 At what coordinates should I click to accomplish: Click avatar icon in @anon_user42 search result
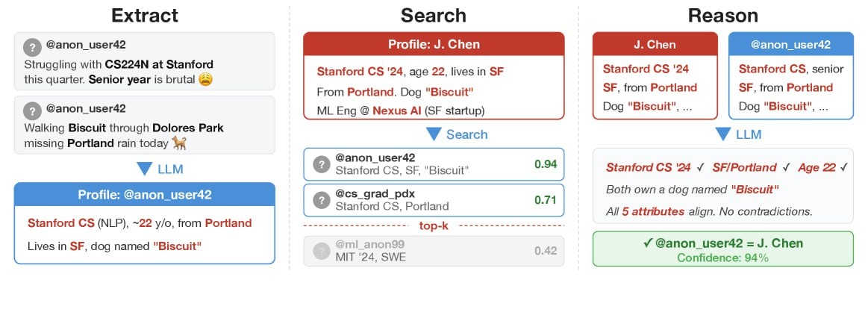[x=322, y=164]
